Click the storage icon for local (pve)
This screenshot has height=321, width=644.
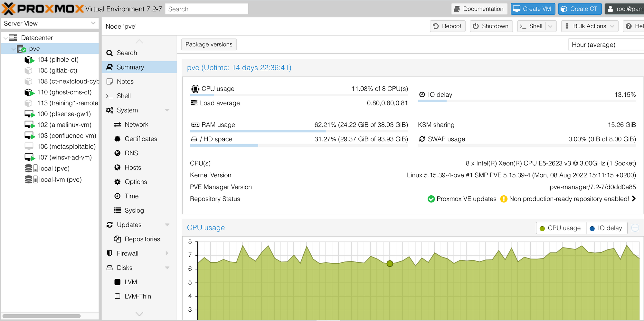(31, 169)
